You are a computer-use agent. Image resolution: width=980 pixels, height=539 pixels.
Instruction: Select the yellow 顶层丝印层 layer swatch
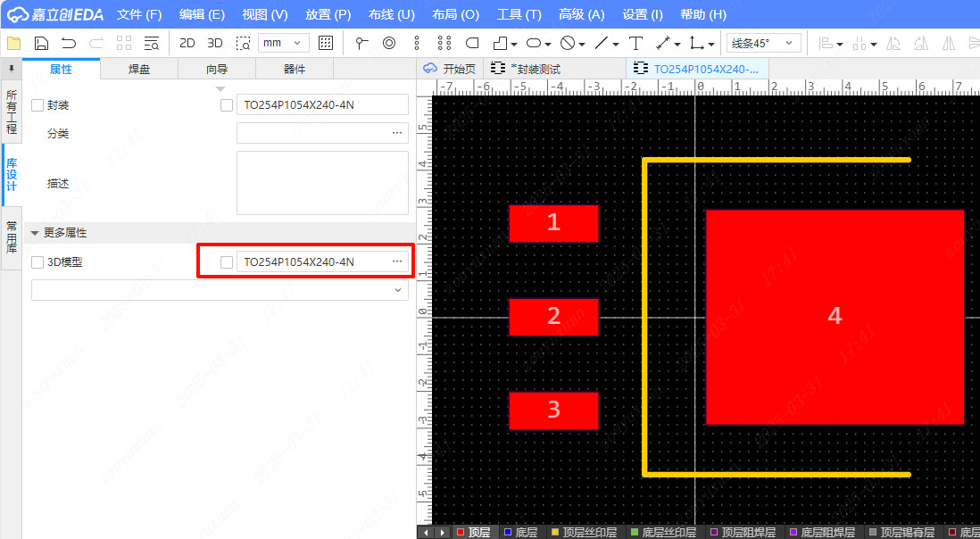(554, 532)
